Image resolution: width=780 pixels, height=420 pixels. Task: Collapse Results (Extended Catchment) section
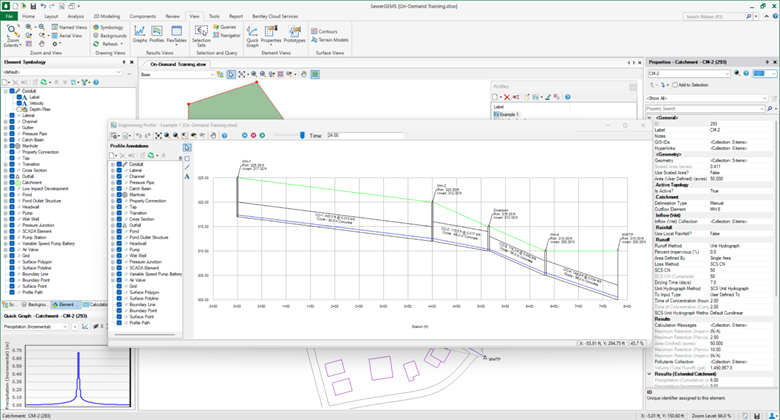pos(650,374)
